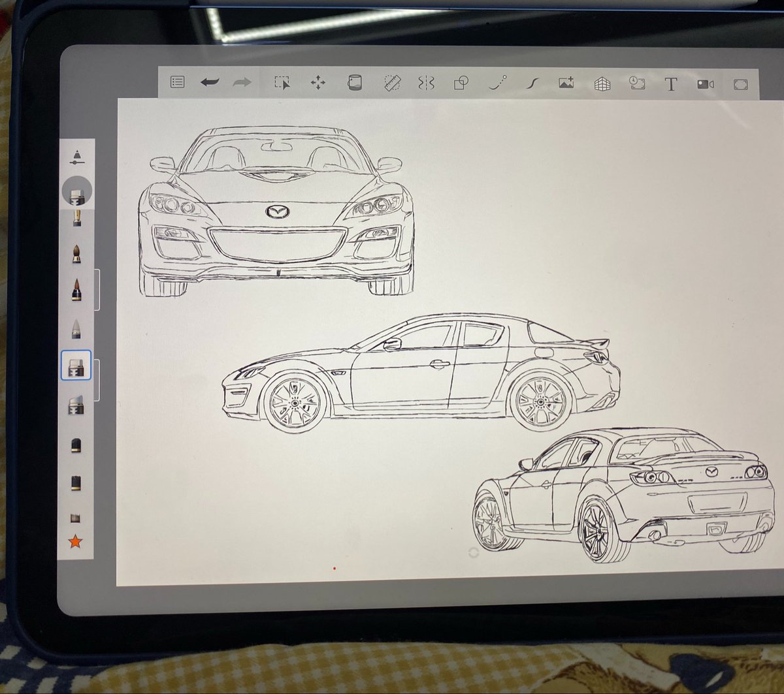784x694 pixels.
Task: Tap the current brush puck circle
Action: pos(76,191)
